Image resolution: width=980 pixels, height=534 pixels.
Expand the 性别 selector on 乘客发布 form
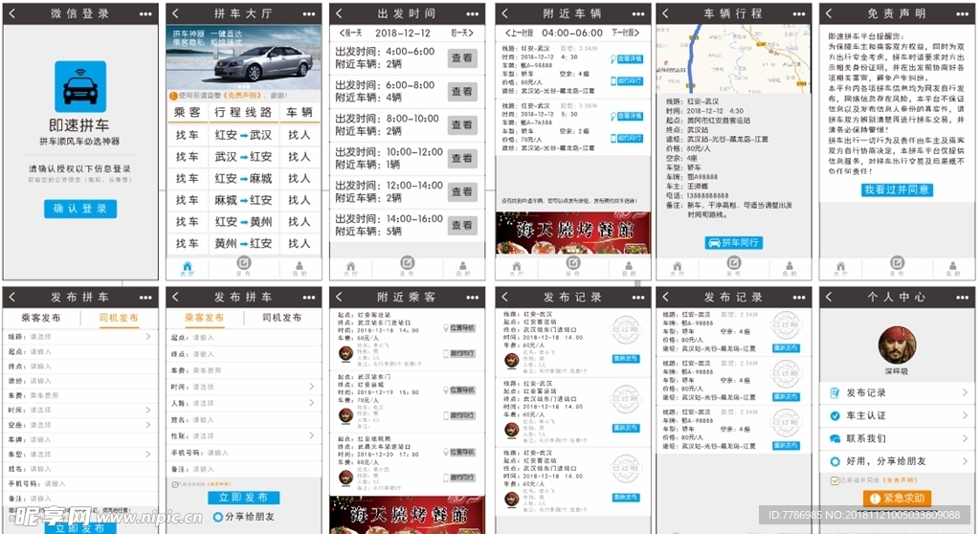coord(311,435)
